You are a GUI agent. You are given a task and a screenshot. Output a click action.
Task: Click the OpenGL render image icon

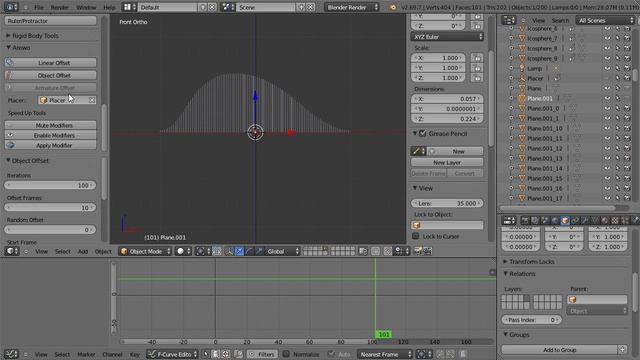(x=418, y=251)
